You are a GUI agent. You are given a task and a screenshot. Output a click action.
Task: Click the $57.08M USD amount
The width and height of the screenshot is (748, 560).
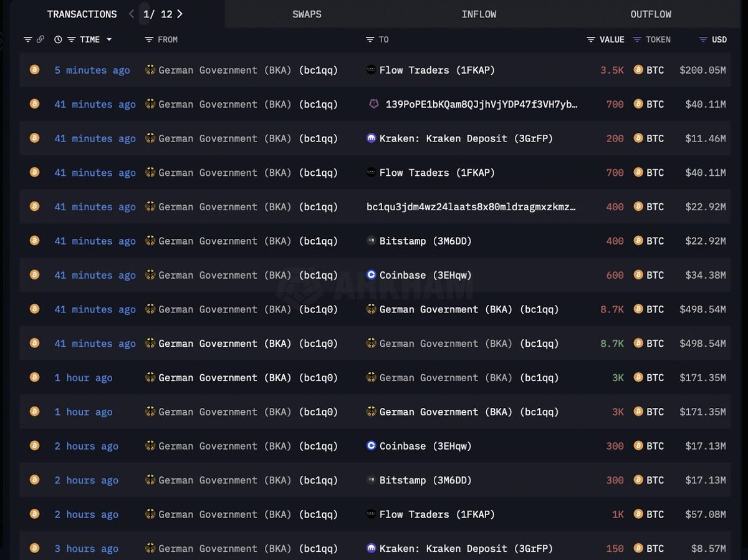[x=706, y=514]
